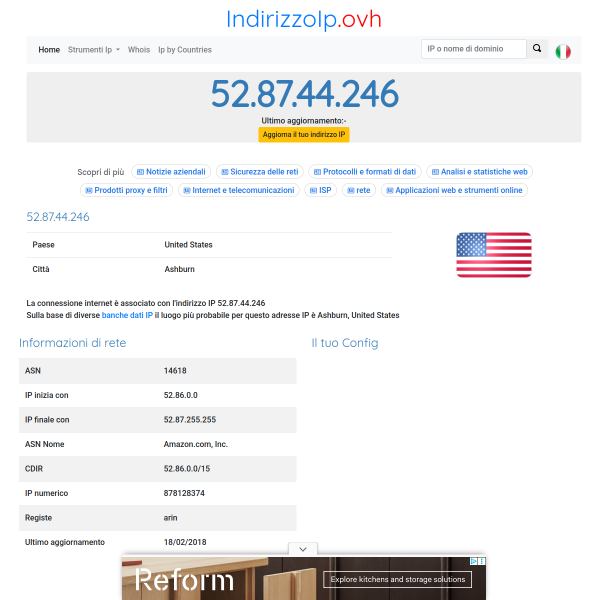600x600 pixels.
Task: Click the ASN Nome row label
Action: [x=44, y=444]
